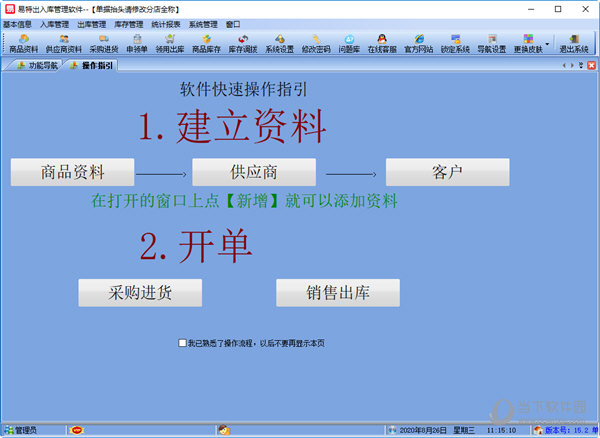Open 问题库 toolbar icon
600x438 pixels.
pos(349,43)
